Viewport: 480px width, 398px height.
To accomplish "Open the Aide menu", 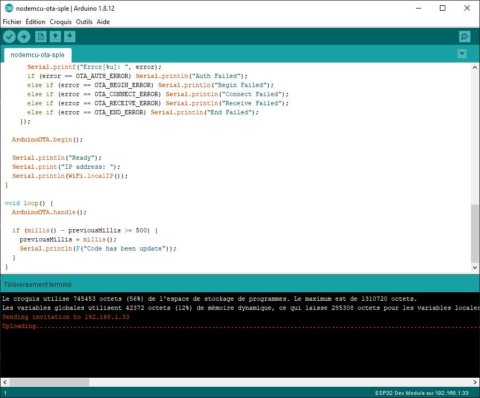I will click(x=103, y=22).
